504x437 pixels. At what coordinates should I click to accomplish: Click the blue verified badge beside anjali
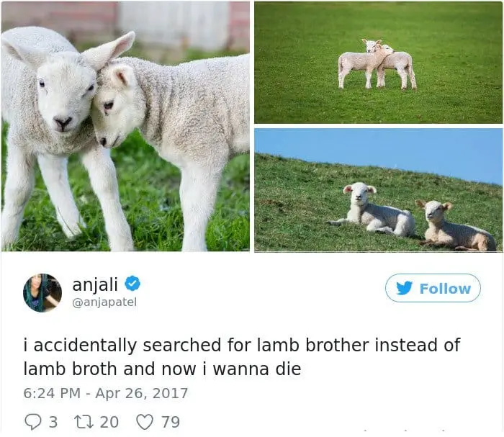[132, 284]
